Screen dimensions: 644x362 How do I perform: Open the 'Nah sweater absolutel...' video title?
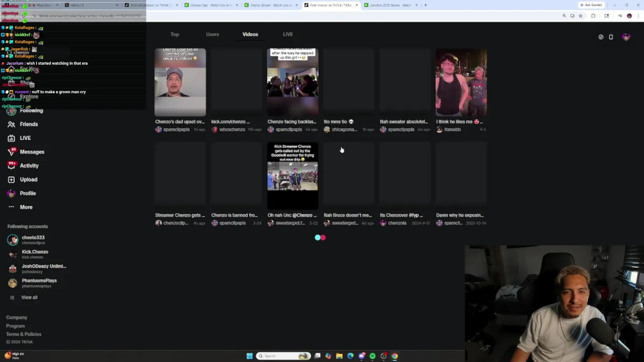404,122
